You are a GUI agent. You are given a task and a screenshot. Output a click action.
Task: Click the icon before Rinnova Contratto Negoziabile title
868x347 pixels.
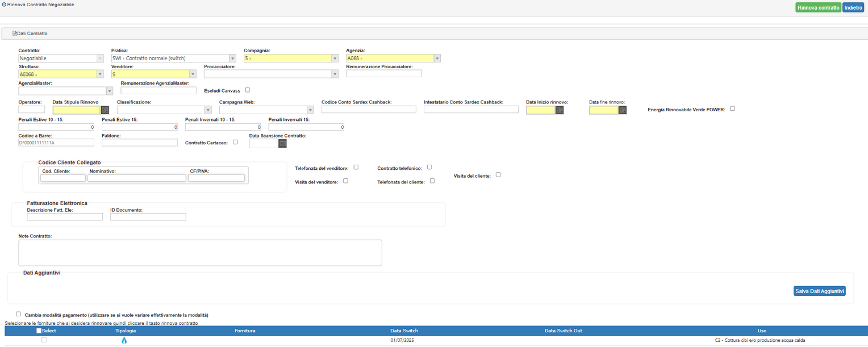(x=5, y=5)
